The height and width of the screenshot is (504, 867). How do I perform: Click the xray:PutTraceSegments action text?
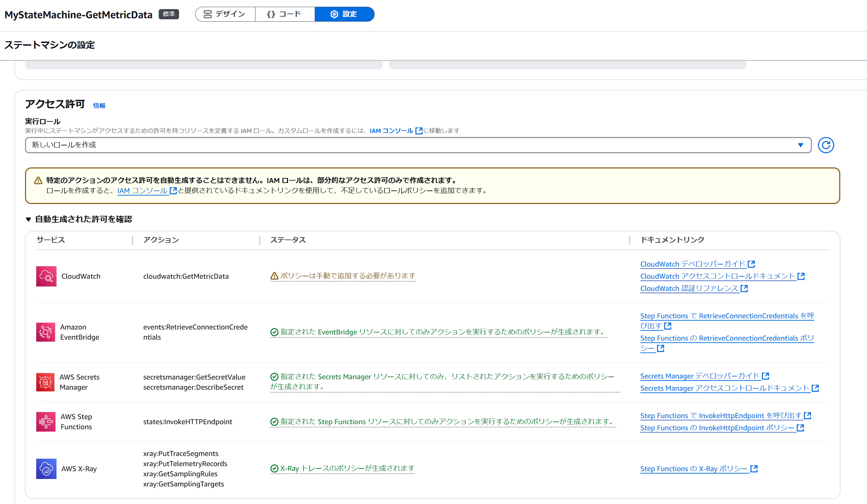(x=181, y=454)
